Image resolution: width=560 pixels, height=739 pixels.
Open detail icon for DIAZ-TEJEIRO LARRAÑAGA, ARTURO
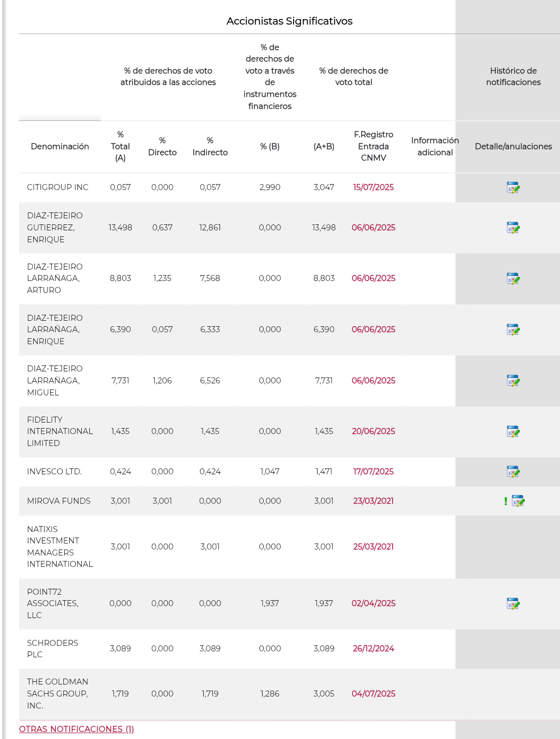[x=513, y=279]
